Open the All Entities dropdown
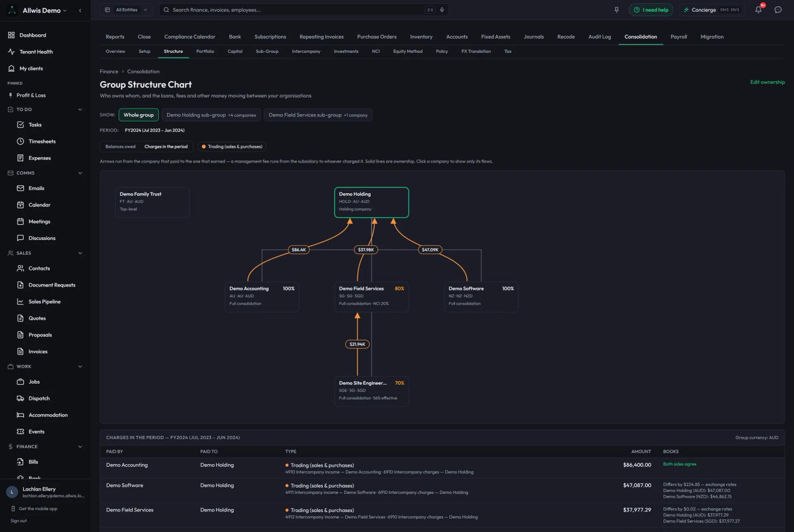This screenshot has width=794, height=532. coord(126,10)
